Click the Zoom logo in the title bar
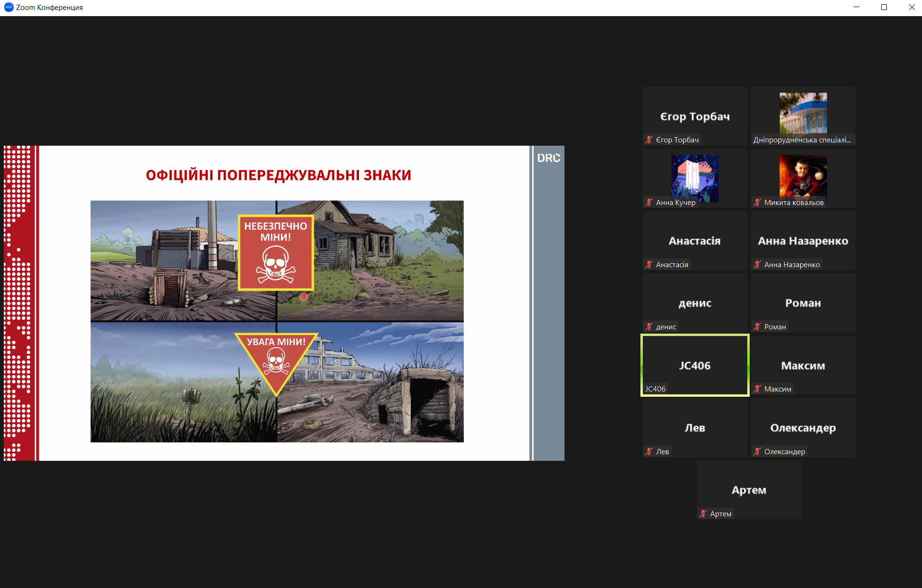Screen dimensions: 922x588 coord(9,7)
